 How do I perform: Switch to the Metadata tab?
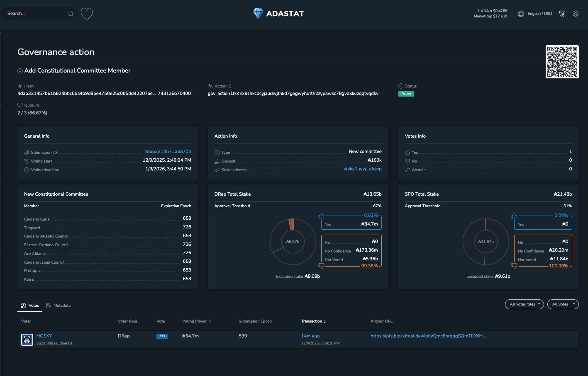pyautogui.click(x=58, y=306)
